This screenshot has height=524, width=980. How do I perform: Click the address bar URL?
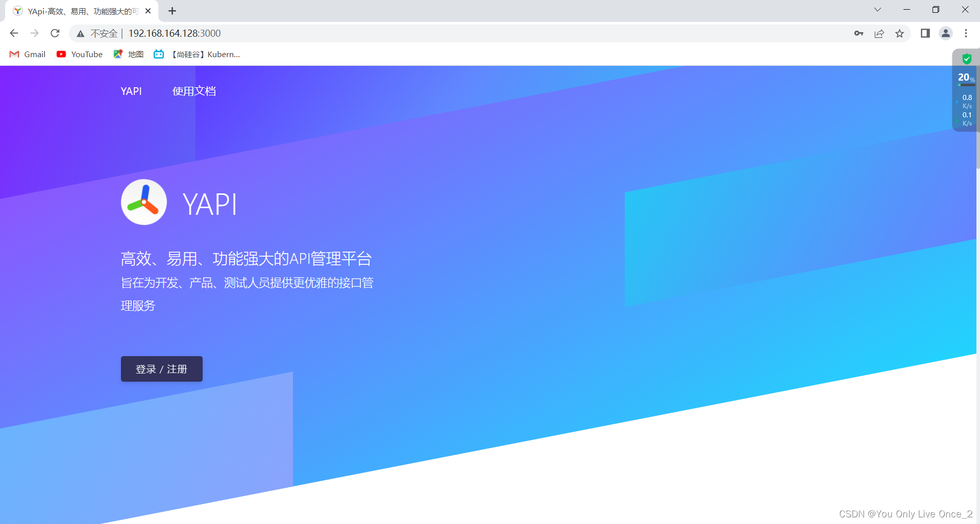coord(175,33)
